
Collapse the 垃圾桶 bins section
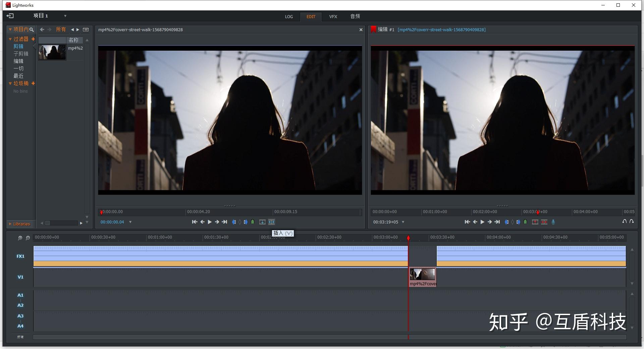coord(10,83)
